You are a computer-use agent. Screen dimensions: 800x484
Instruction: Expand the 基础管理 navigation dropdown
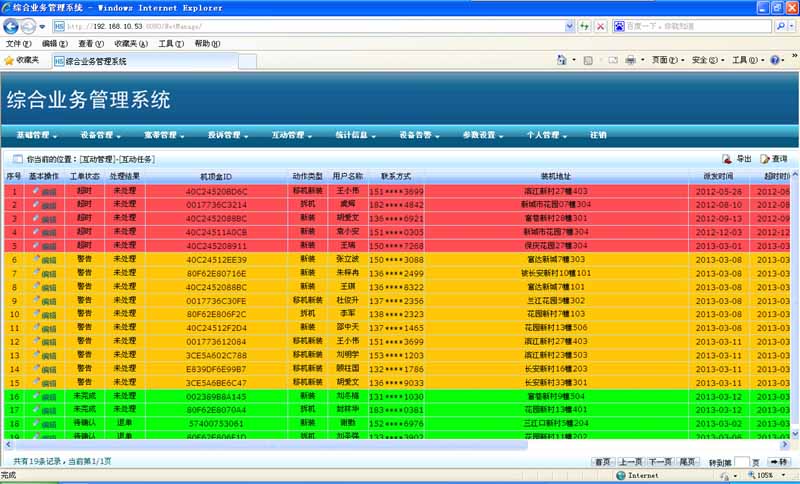(x=39, y=135)
